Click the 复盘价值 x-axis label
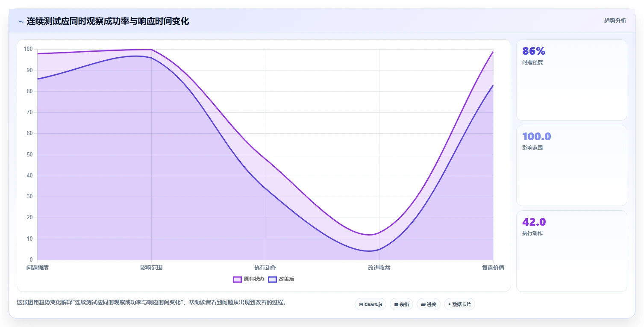 click(x=493, y=268)
